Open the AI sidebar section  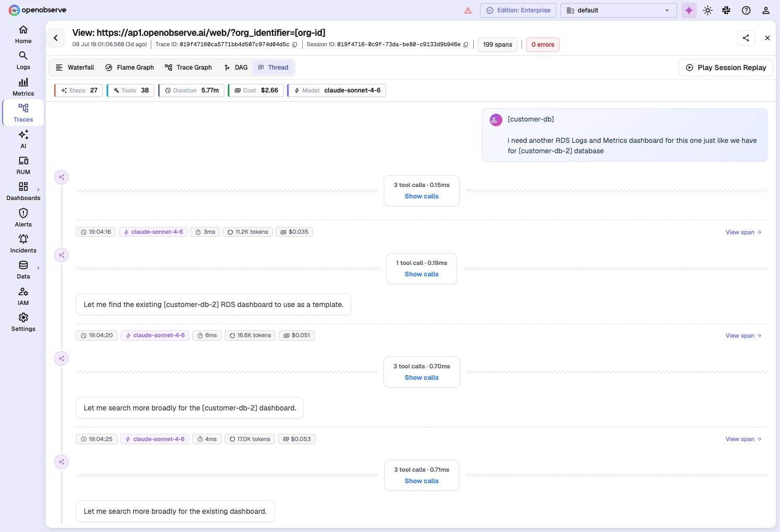pos(23,139)
